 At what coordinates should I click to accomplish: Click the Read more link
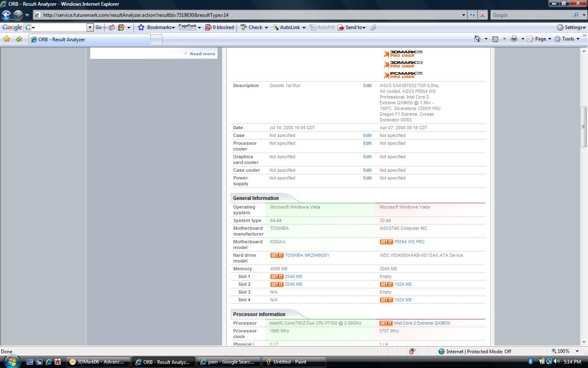tap(202, 54)
